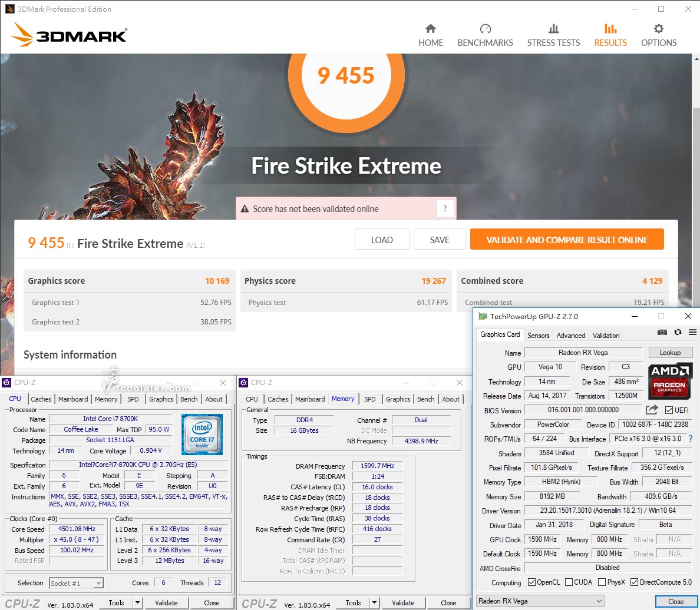Screen dimensions: 700x610
Task: Open the Bench tab in left CPU-Z
Action: click(x=189, y=399)
